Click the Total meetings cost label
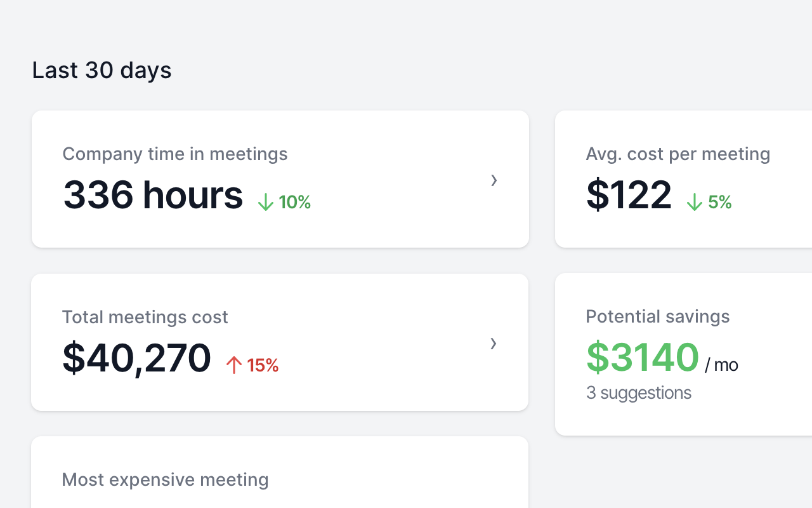 pos(145,317)
